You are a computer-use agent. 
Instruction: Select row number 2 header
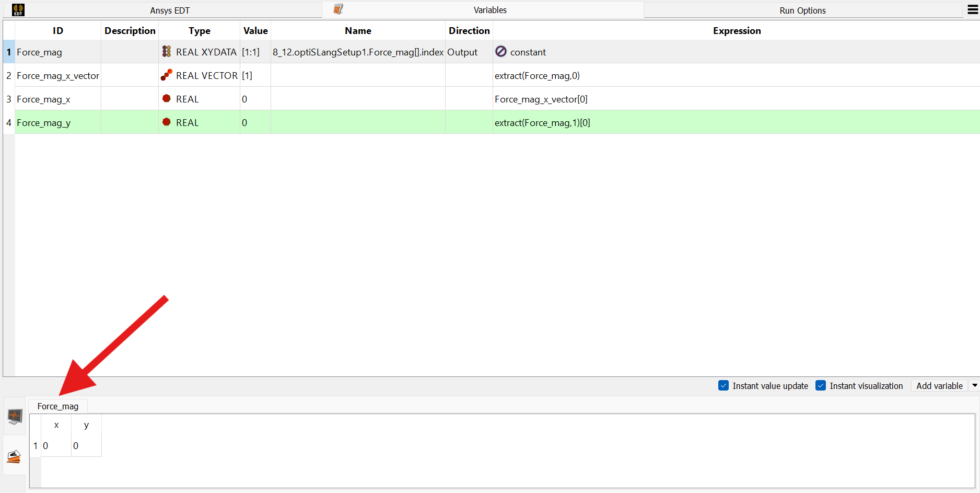pyautogui.click(x=9, y=76)
